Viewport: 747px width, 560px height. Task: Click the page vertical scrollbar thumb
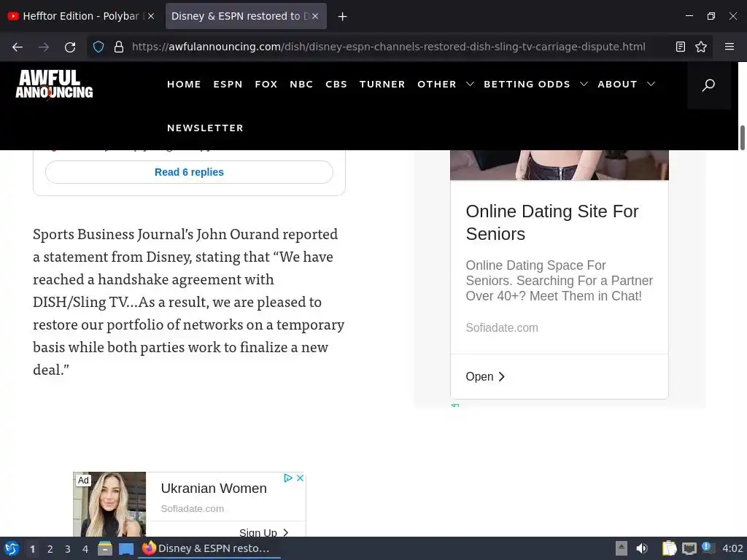tap(742, 138)
